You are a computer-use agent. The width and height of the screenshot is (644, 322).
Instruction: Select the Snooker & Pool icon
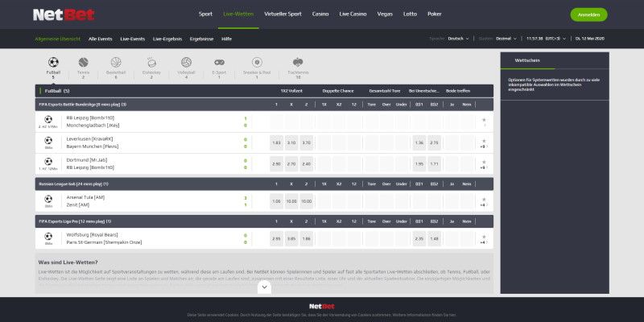257,63
